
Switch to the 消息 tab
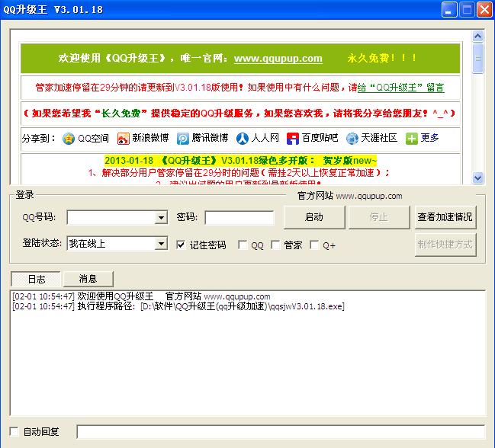(x=88, y=279)
